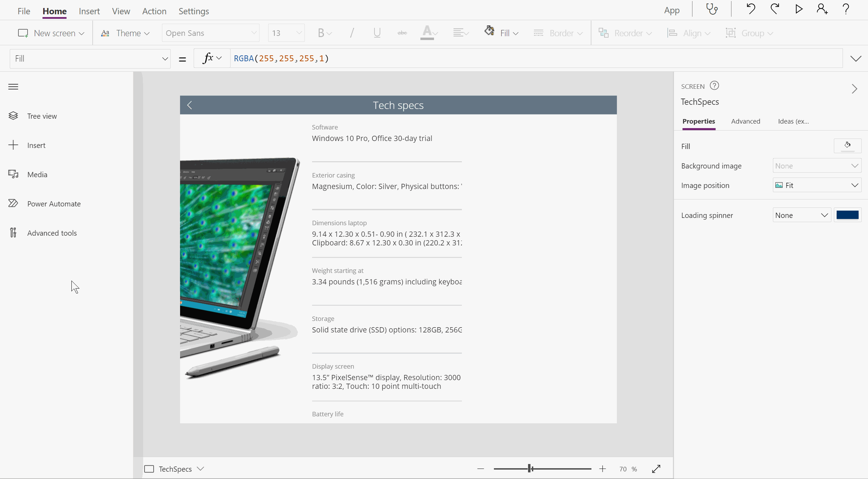The width and height of the screenshot is (868, 479).
Task: Open the Tree view panel
Action: coord(42,116)
